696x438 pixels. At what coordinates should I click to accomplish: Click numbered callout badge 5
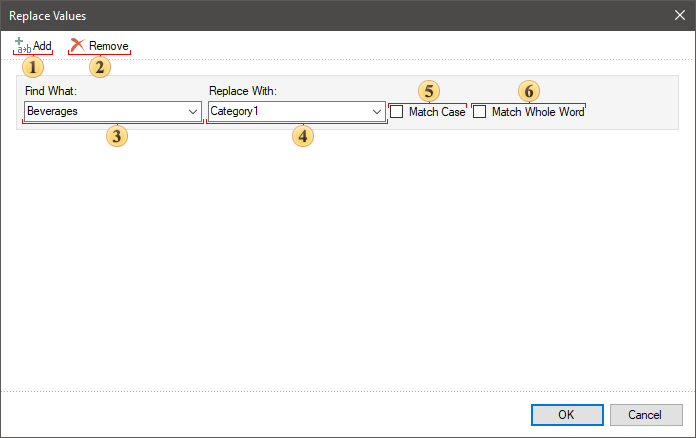tap(428, 91)
